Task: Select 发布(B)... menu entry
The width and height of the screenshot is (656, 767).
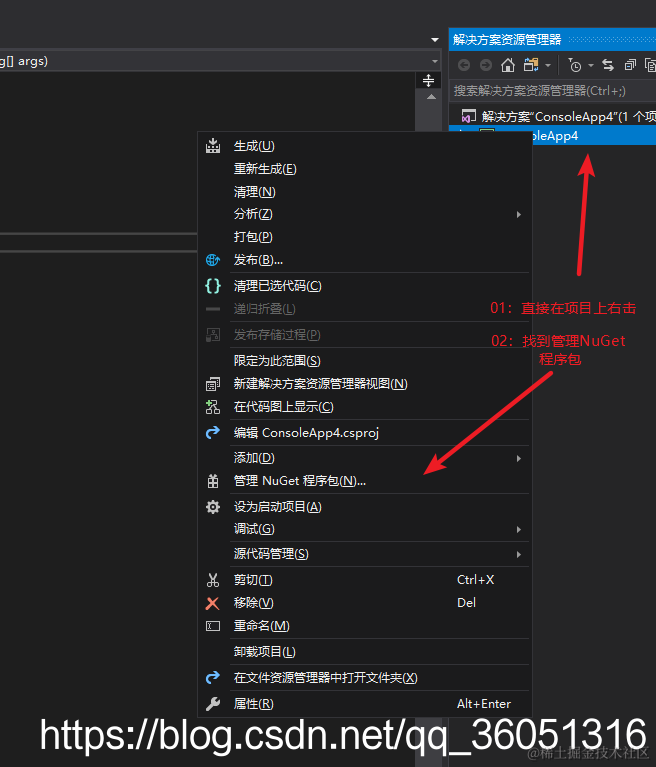Action: 365,260
